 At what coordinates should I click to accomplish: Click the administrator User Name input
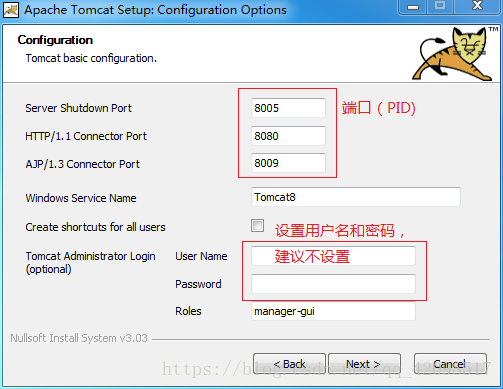pyautogui.click(x=333, y=256)
